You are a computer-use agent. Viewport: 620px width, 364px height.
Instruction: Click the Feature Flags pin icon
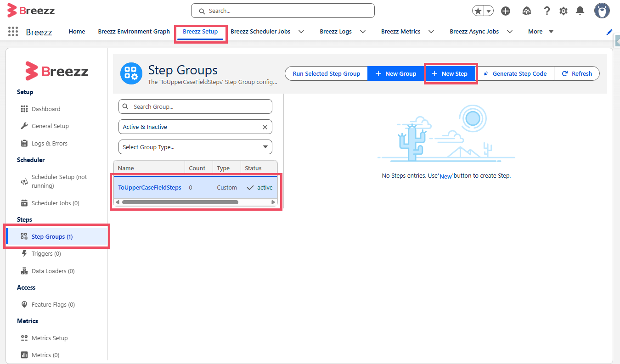coord(24,304)
